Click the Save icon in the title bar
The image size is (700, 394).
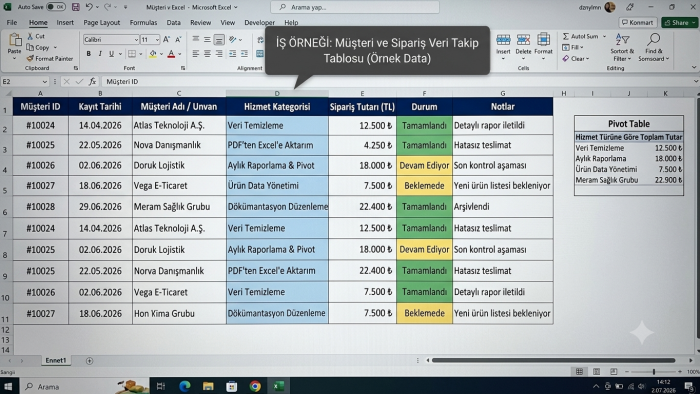click(x=75, y=7)
